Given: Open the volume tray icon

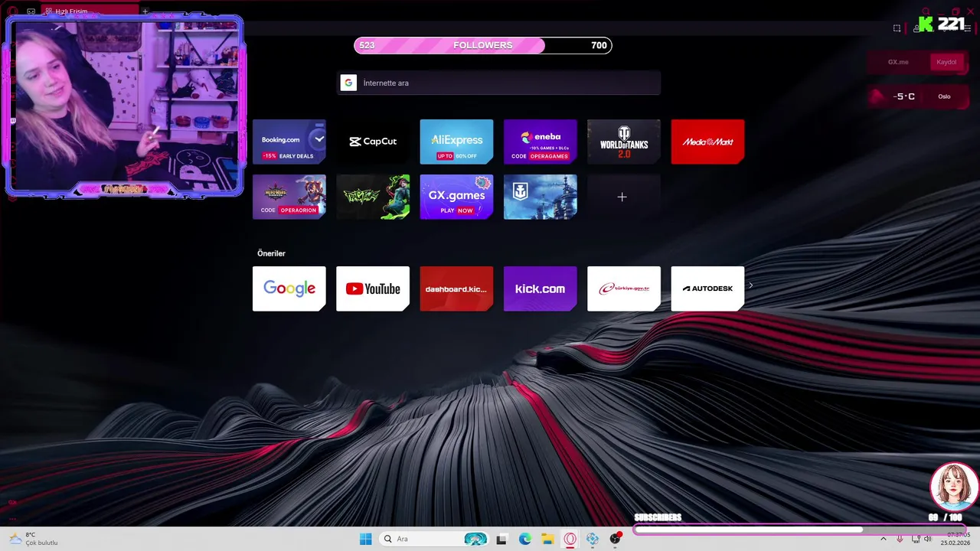Looking at the screenshot, I should (928, 539).
